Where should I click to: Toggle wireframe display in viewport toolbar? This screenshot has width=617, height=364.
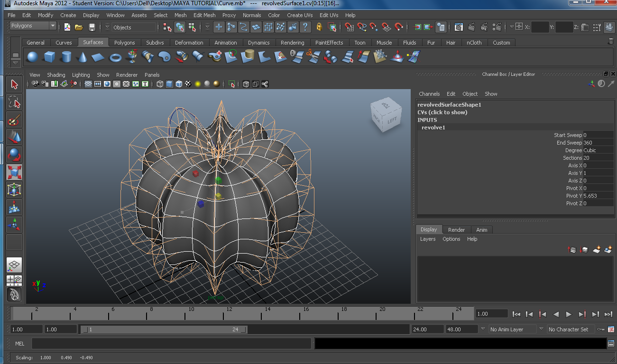(160, 84)
